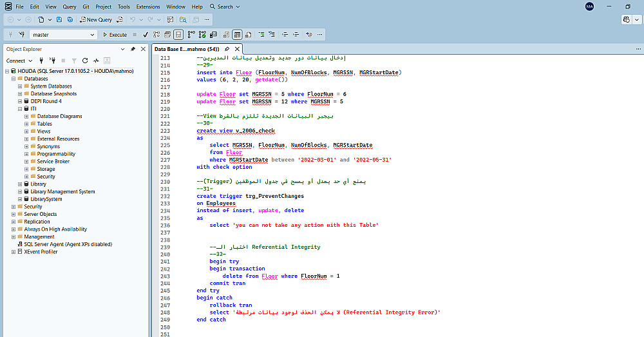644x337 pixels.
Task: Click the Execute button
Action: click(115, 35)
